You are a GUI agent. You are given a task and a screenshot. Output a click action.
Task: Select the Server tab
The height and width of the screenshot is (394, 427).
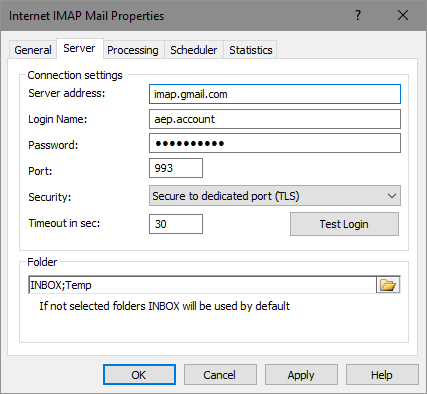click(x=79, y=49)
